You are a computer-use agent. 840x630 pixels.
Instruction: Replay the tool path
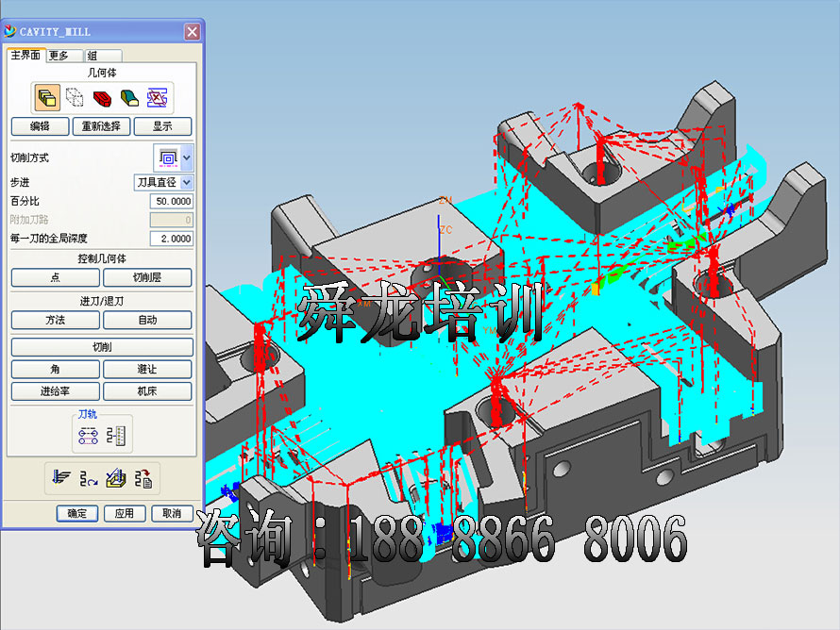[89, 478]
